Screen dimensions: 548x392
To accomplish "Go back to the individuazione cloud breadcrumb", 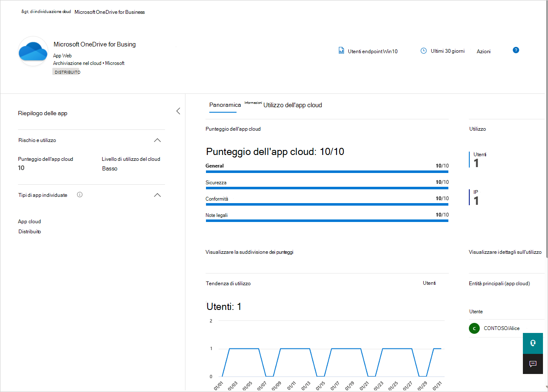I will 46,12.
